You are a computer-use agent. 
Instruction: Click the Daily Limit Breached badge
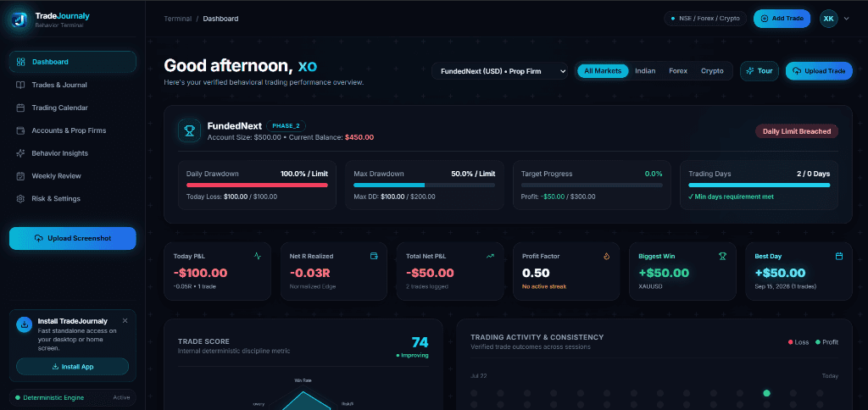point(797,131)
